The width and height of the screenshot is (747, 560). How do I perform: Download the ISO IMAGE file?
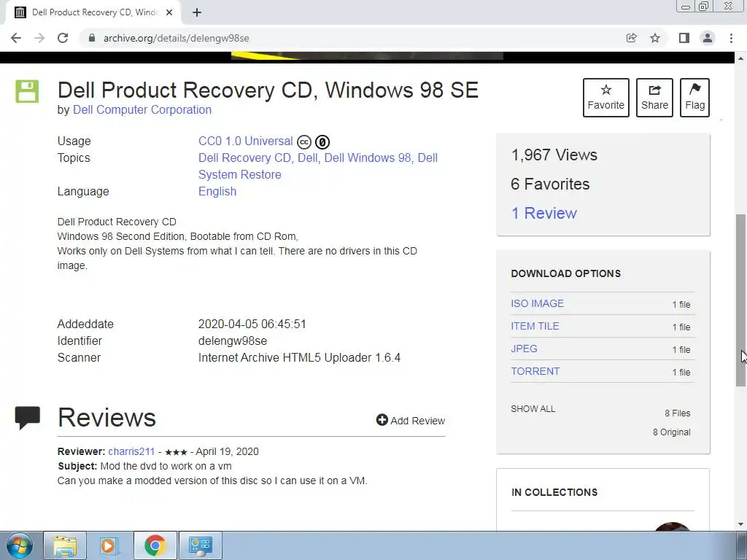pos(538,303)
